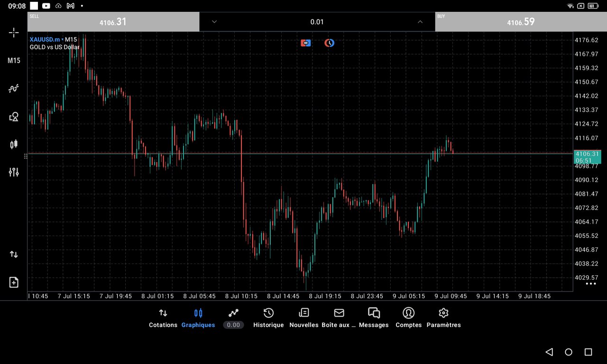The width and height of the screenshot is (607, 364).
Task: Open chart settings sliders icon
Action: 14,172
